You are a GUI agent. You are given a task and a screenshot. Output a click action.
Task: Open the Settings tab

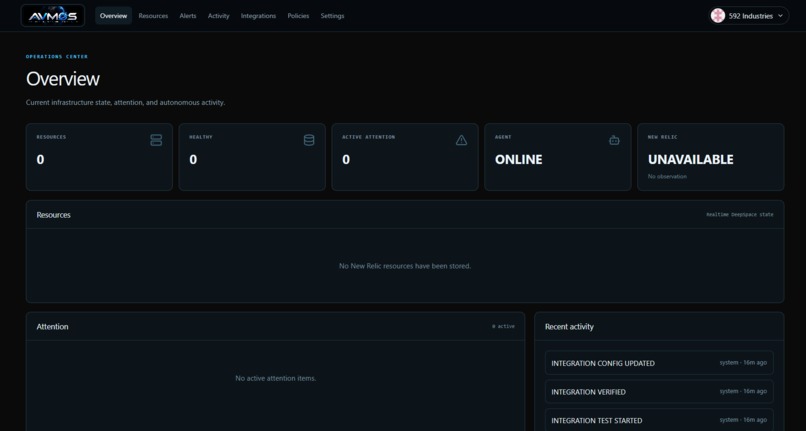click(333, 16)
